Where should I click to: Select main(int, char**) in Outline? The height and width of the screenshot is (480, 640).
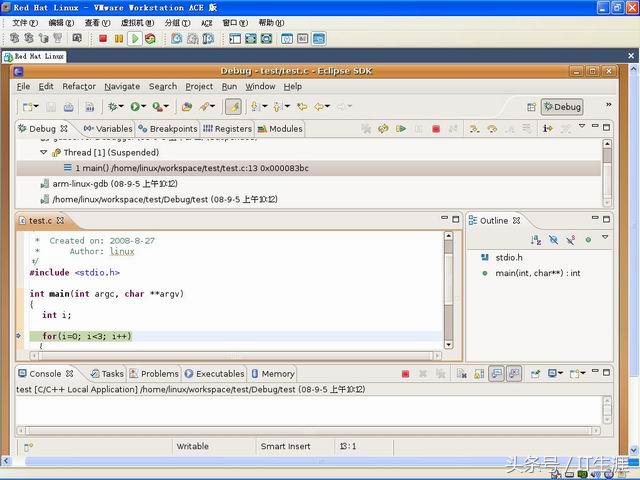click(531, 273)
